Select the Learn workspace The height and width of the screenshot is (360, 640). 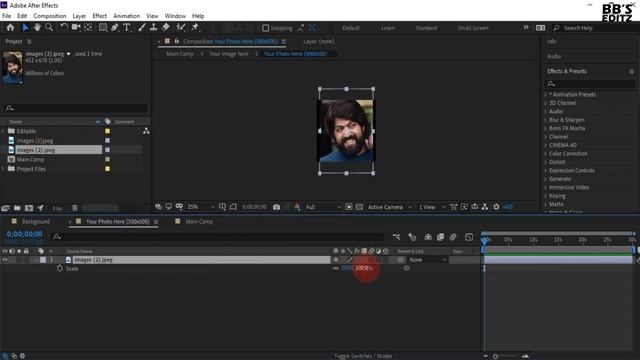[388, 28]
